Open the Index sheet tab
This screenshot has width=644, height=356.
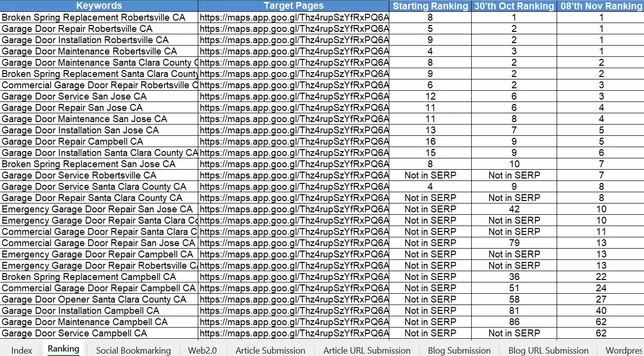click(x=22, y=350)
